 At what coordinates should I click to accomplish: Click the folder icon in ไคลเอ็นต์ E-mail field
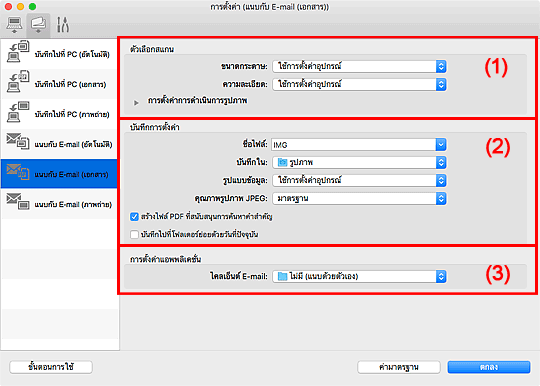(282, 276)
